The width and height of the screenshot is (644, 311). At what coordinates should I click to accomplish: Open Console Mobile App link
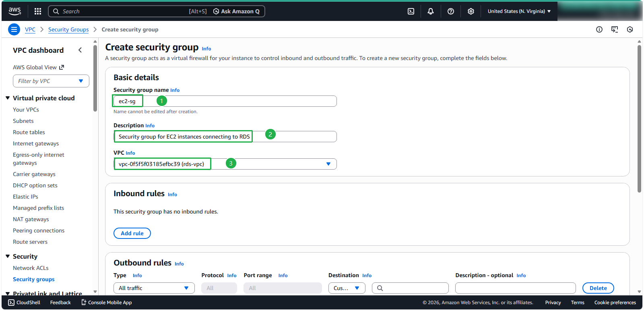point(107,303)
